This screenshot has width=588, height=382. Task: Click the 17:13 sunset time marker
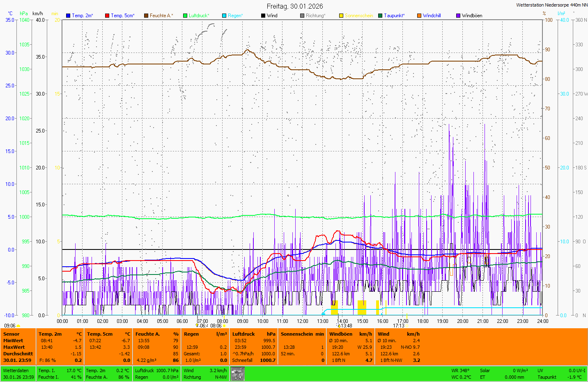(399, 326)
